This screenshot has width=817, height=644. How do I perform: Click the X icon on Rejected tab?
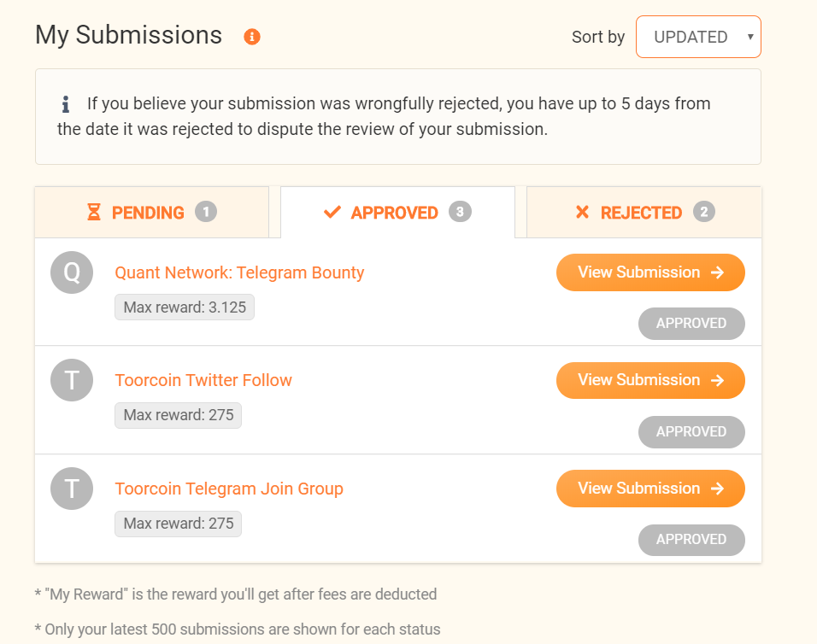tap(582, 213)
